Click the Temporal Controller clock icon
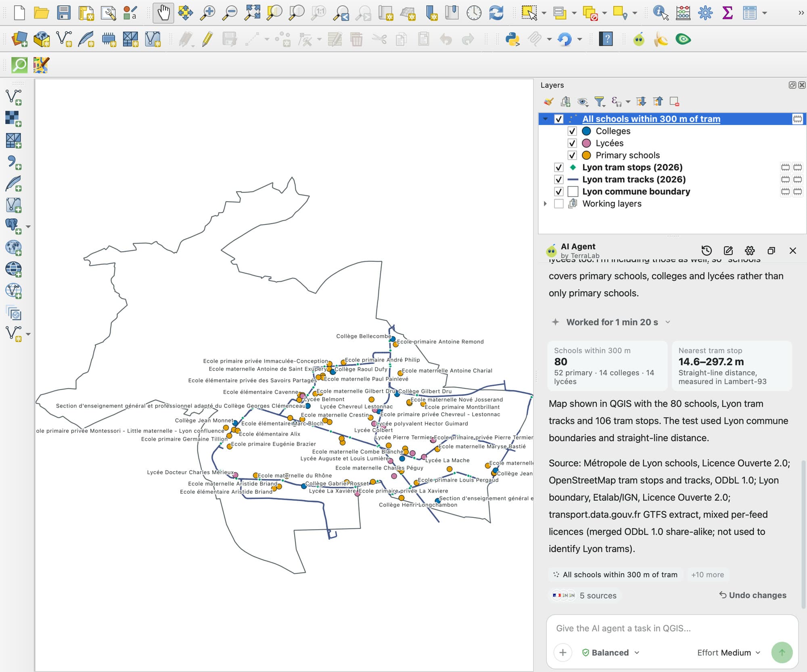807x672 pixels. coord(474,13)
